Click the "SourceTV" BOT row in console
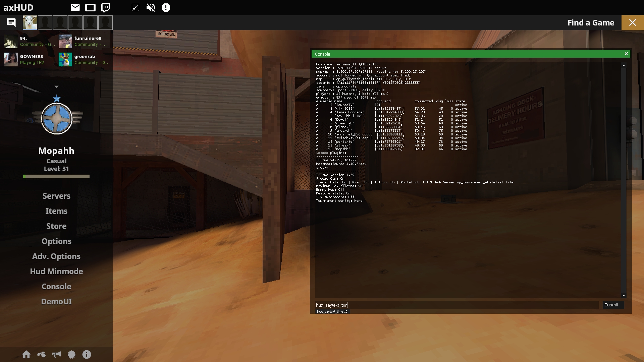 391,105
